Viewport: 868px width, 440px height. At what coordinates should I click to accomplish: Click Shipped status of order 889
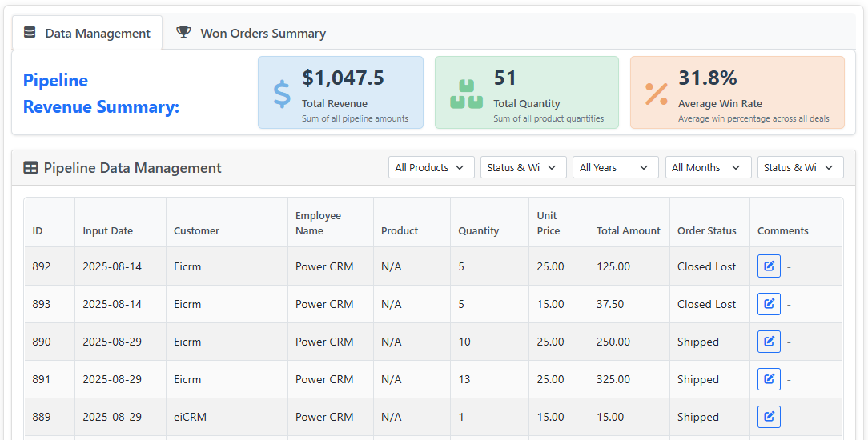(698, 417)
